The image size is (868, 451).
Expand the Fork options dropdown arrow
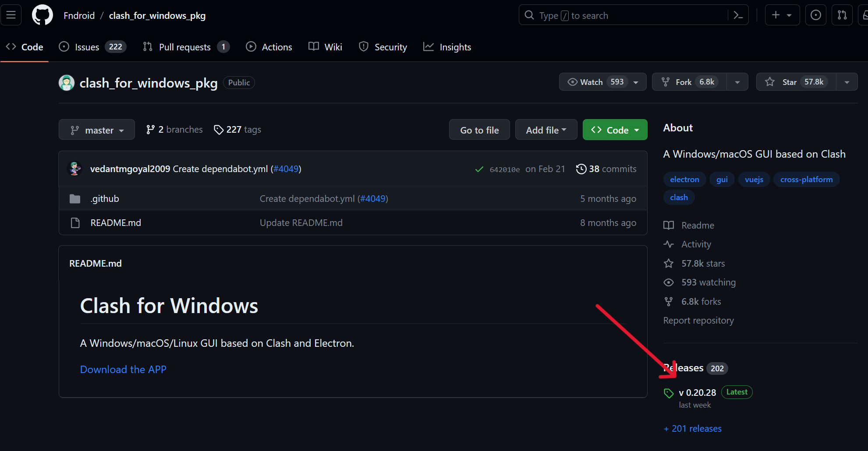737,82
